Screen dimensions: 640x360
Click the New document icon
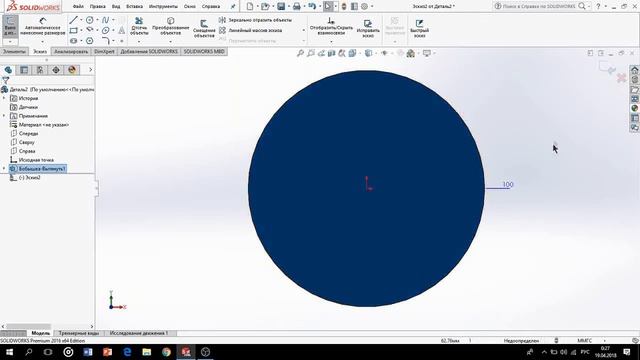250,6
